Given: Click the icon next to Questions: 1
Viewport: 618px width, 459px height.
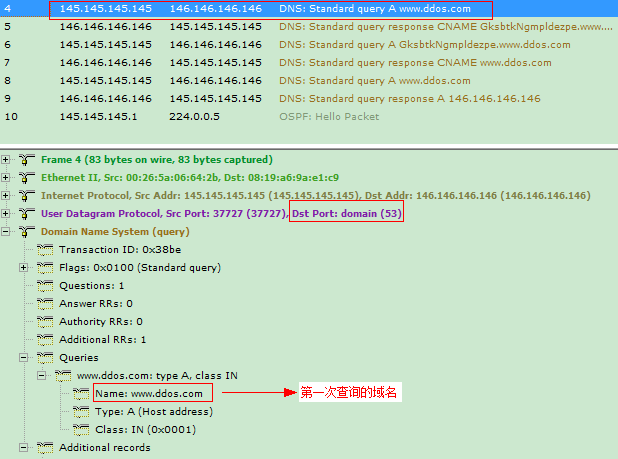Looking at the screenshot, I should point(45,286).
